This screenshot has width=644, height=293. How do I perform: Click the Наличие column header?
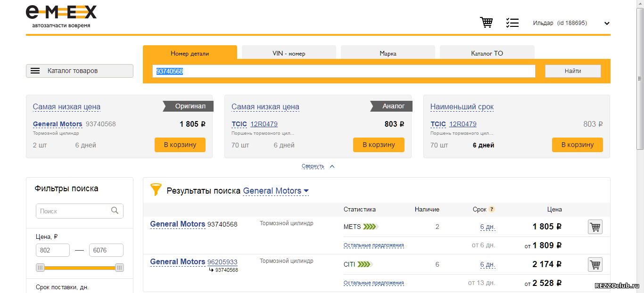pyautogui.click(x=427, y=210)
